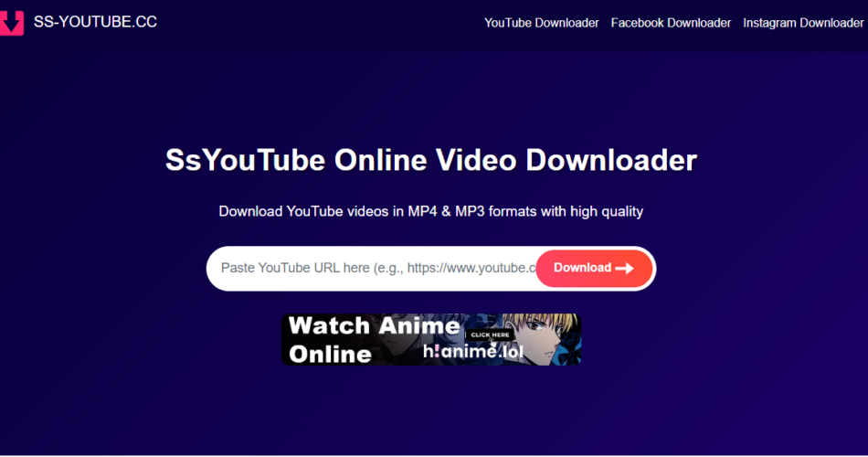Screen dimensions: 868x457
Task: Click the CLICK HERE label in the banner
Action: (x=491, y=335)
